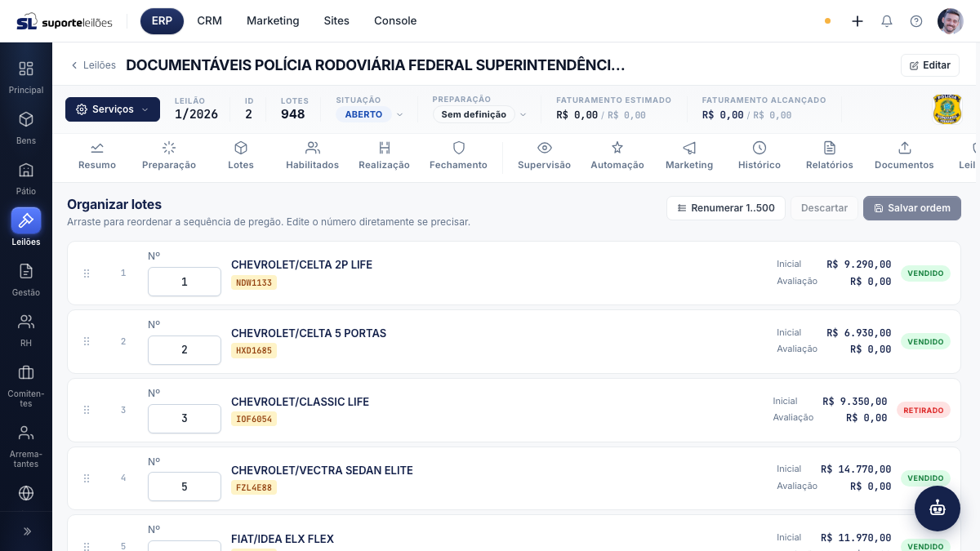
Task: Open the Resumo tab
Action: pyautogui.click(x=97, y=155)
